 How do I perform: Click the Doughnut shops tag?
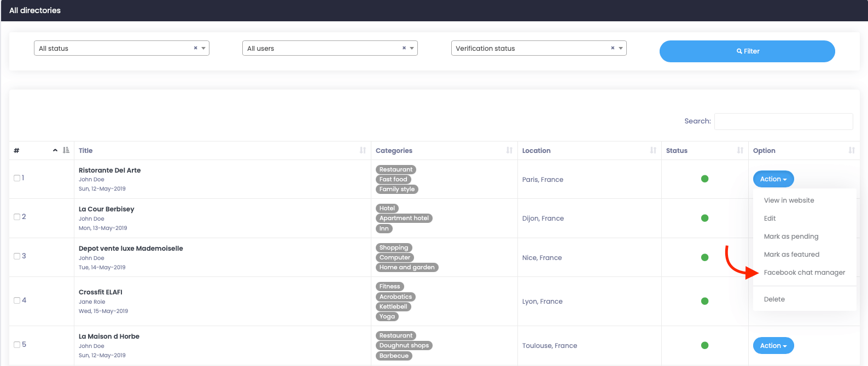404,345
